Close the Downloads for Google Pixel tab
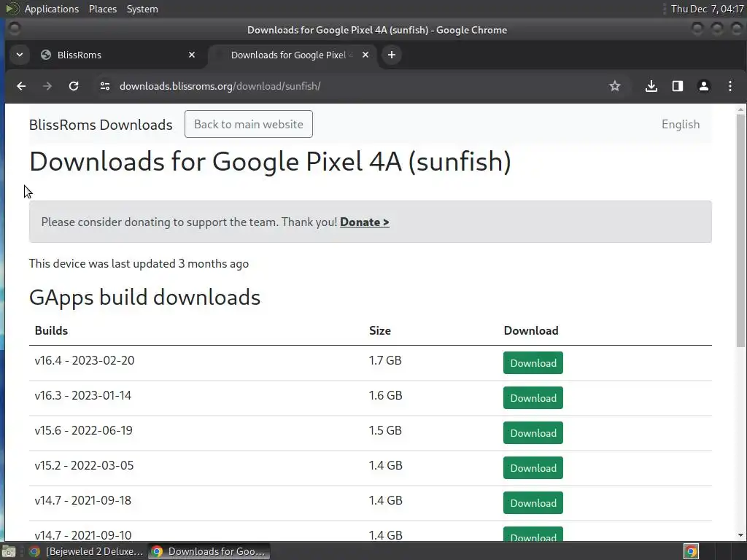 pos(365,55)
